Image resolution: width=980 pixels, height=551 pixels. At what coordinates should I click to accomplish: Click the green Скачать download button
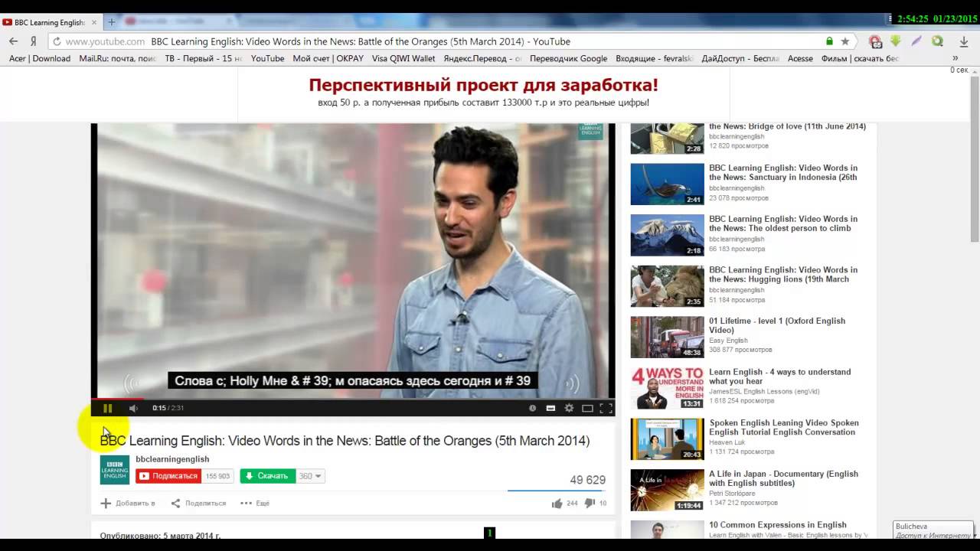tap(267, 476)
